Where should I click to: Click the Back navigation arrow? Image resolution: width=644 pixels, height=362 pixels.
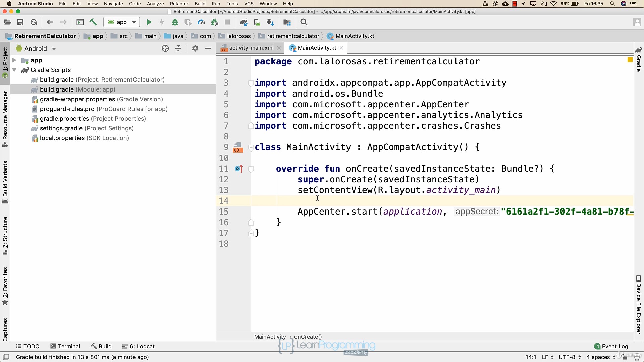(50, 22)
